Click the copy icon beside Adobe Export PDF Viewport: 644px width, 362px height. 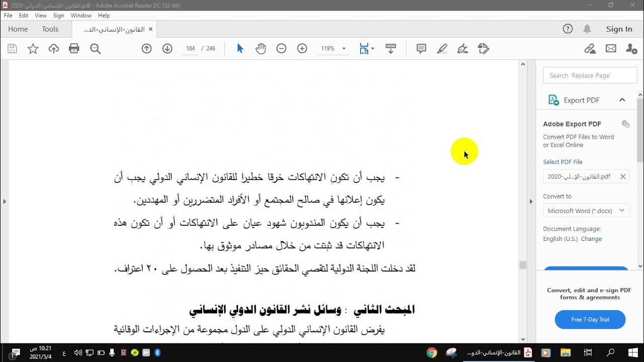pyautogui.click(x=625, y=124)
